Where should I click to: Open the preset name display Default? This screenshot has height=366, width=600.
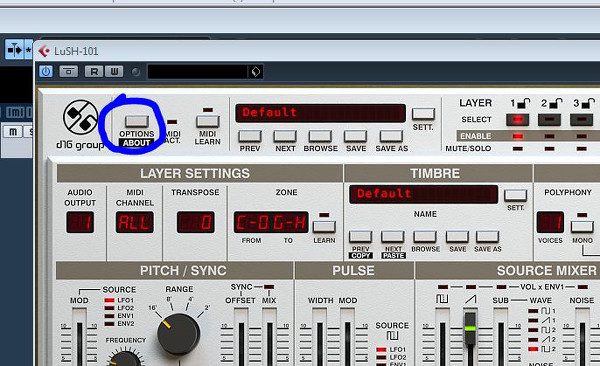point(320,113)
